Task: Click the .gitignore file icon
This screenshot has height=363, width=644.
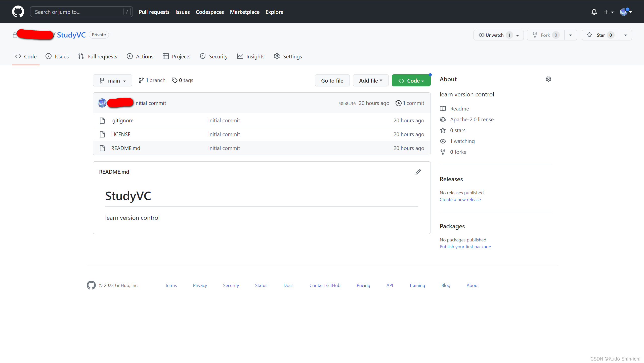Action: [x=102, y=121]
